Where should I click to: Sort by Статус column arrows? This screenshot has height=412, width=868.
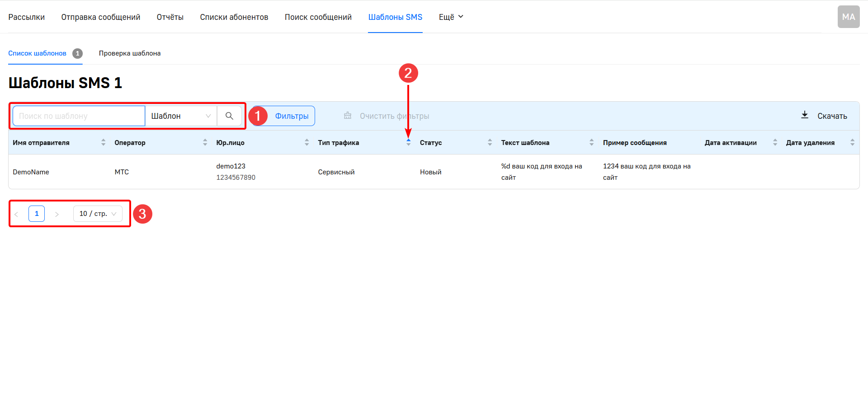(x=490, y=143)
